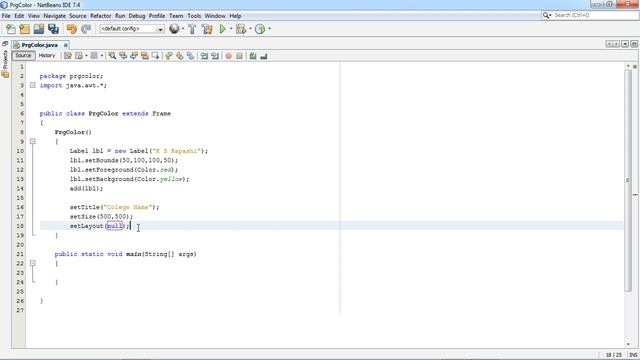Jump to last edit location icon

[68, 56]
